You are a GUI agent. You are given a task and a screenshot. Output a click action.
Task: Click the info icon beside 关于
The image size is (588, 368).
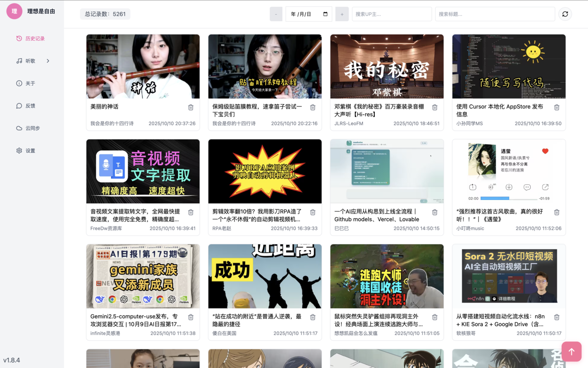(19, 83)
